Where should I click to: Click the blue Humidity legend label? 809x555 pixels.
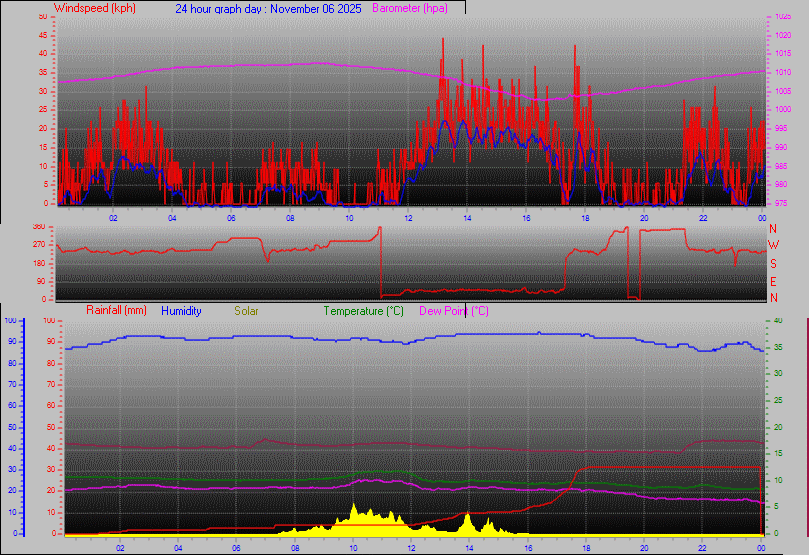coord(181,311)
